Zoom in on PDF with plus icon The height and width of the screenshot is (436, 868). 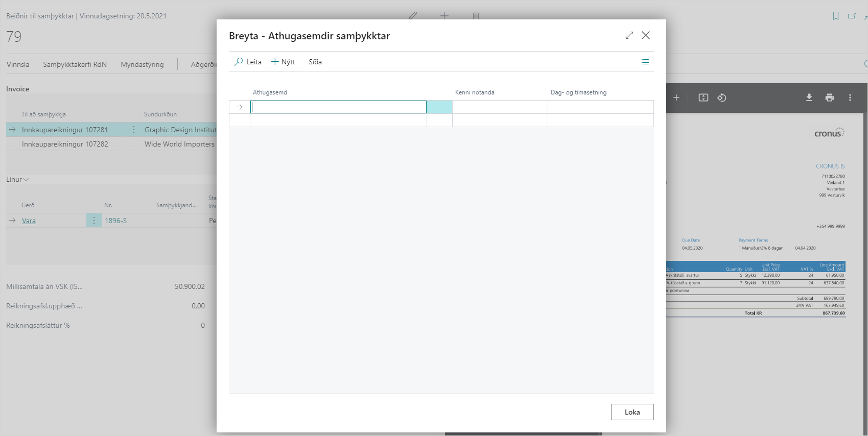676,98
